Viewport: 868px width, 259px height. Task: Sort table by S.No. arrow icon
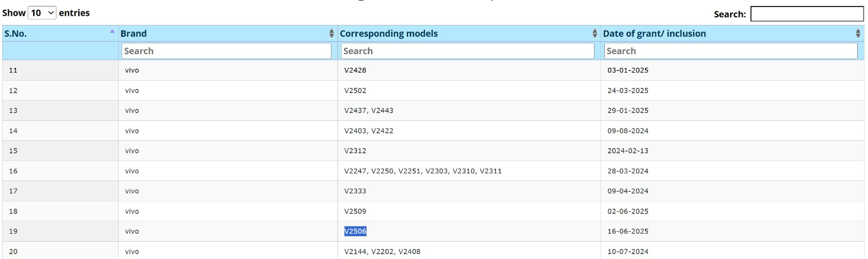click(x=112, y=31)
